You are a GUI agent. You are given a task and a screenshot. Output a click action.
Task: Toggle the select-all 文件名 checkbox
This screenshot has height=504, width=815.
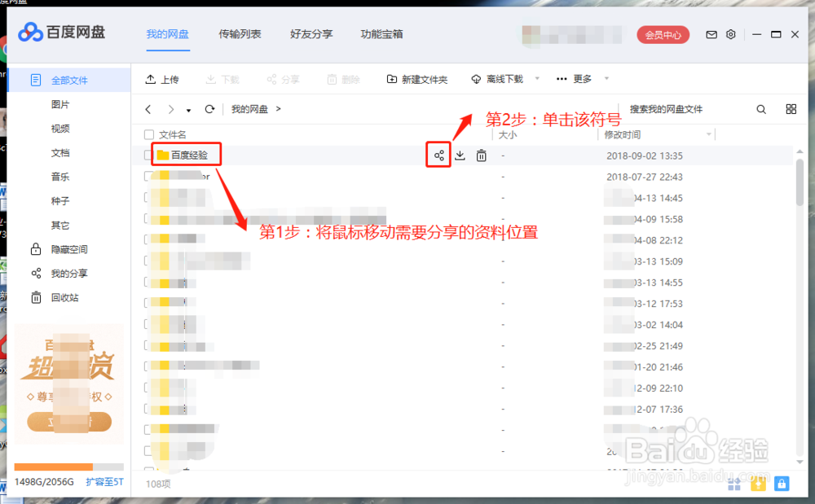(149, 135)
